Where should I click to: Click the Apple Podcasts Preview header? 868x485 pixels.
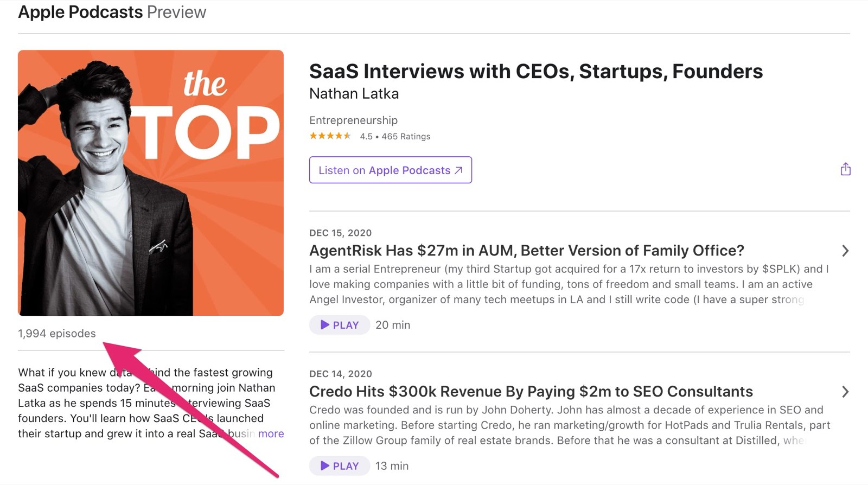tap(112, 12)
